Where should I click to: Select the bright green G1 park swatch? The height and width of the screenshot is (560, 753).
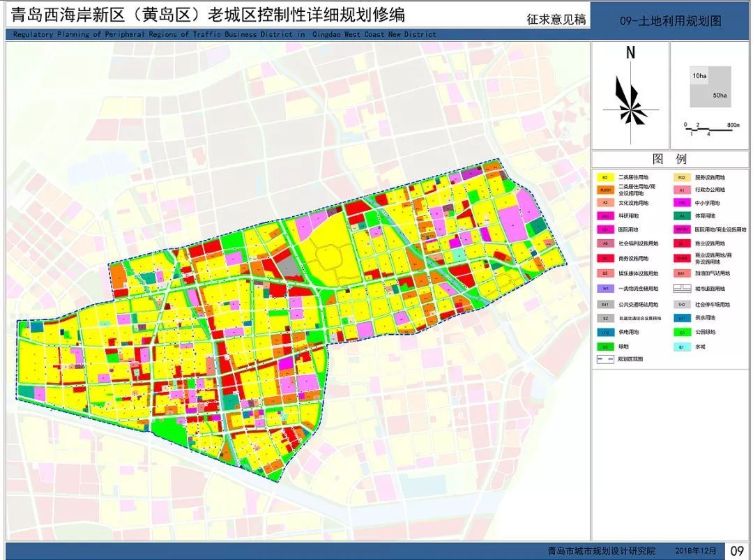(x=682, y=333)
